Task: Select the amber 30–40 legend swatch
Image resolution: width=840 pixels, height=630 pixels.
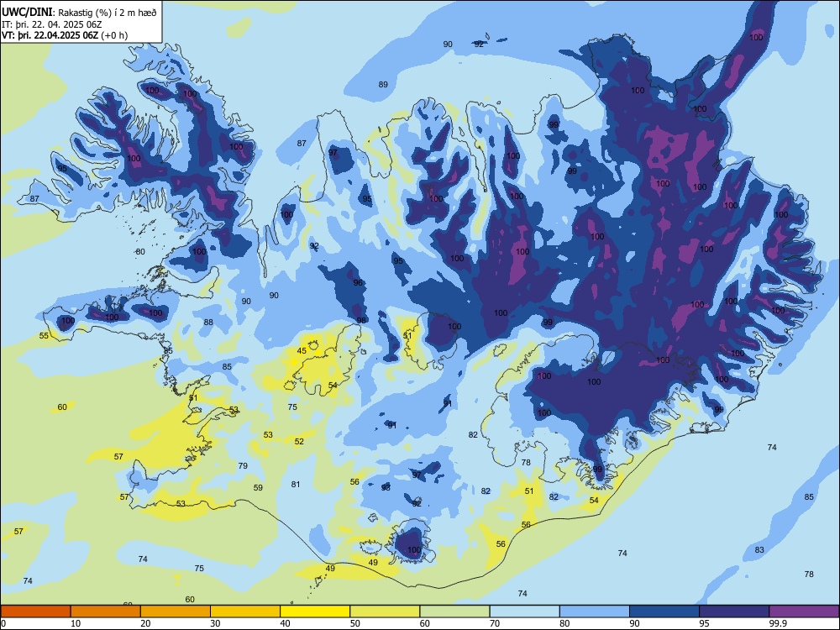Action: 245,612
